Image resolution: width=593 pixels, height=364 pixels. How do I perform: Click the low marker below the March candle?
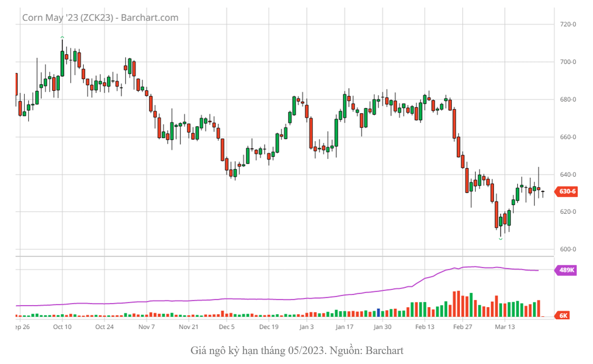[x=500, y=239]
